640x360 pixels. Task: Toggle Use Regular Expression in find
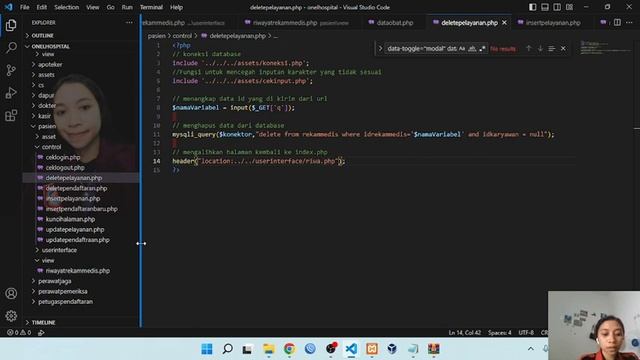pos(482,49)
